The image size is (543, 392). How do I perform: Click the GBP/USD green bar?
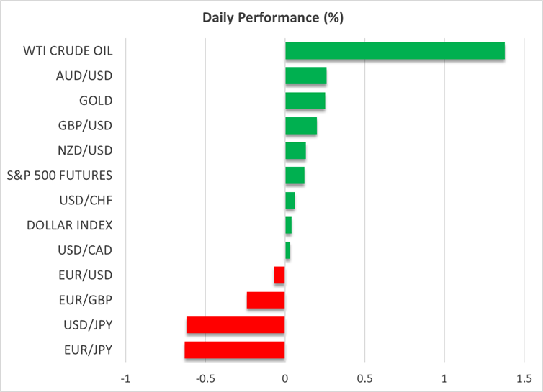pos(301,126)
